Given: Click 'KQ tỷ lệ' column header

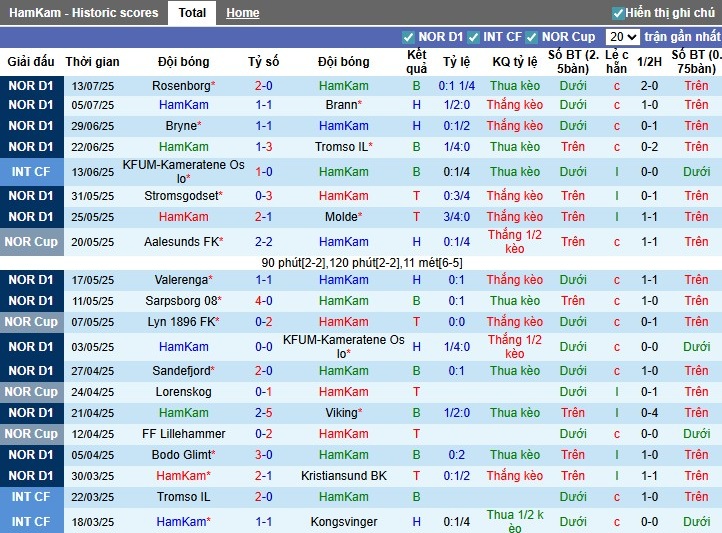Looking at the screenshot, I should [x=515, y=62].
